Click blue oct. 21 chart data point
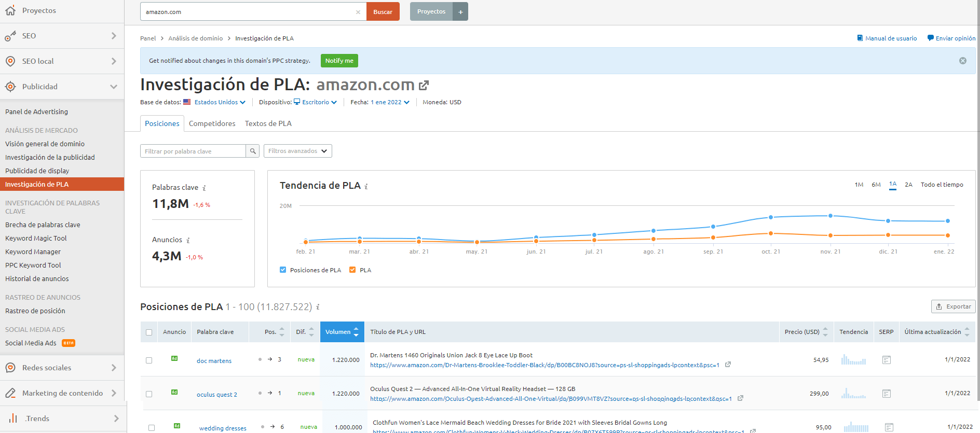Image resolution: width=980 pixels, height=433 pixels. pos(771,217)
